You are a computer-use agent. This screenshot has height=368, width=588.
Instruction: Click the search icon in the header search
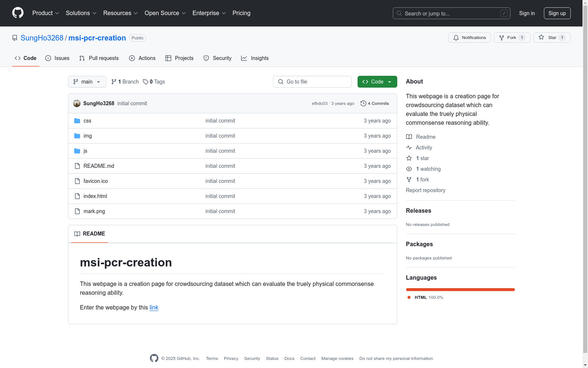tap(399, 13)
